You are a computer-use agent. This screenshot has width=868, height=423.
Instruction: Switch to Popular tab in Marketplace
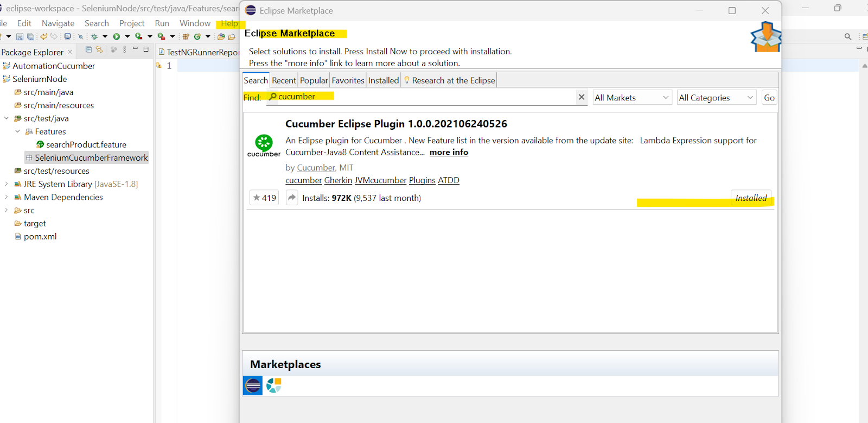coord(314,80)
